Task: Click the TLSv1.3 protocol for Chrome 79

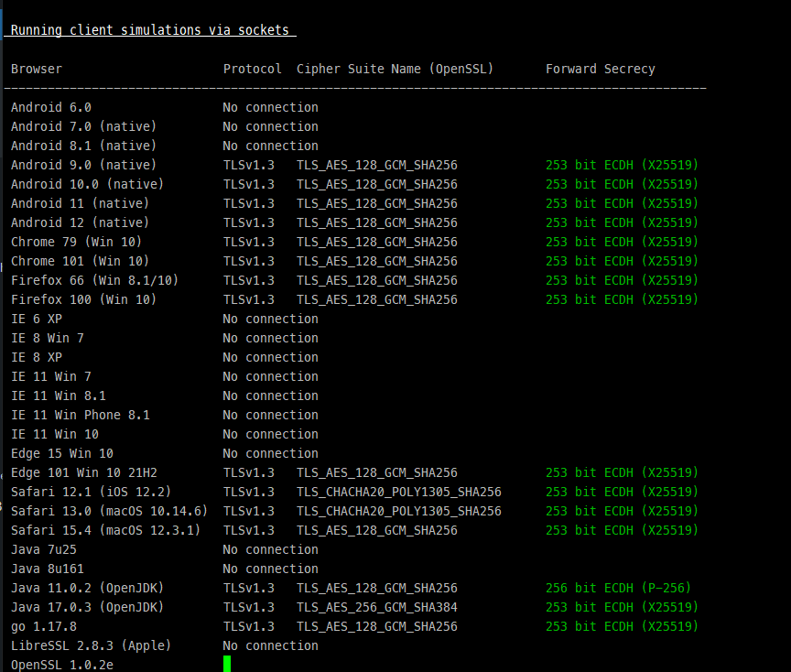Action: tap(249, 242)
